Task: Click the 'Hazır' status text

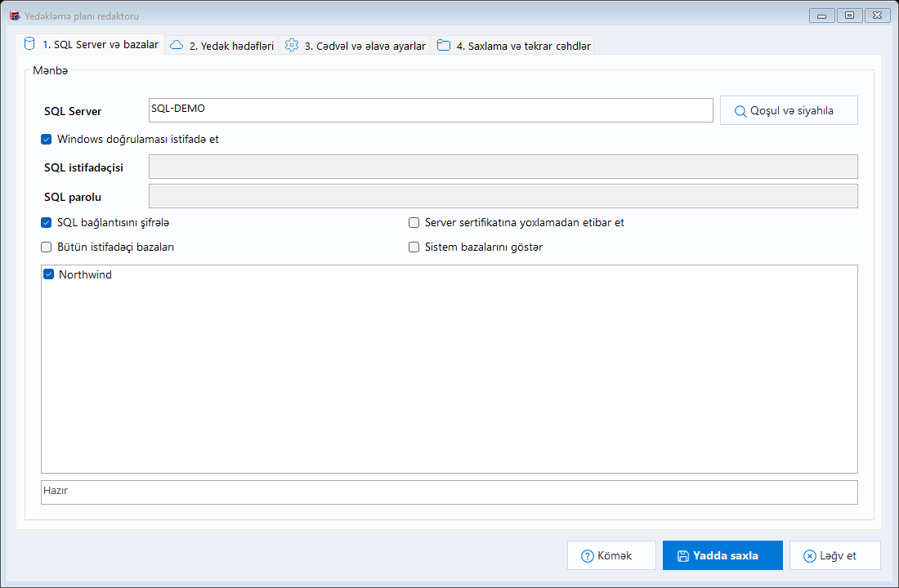Action: [56, 491]
